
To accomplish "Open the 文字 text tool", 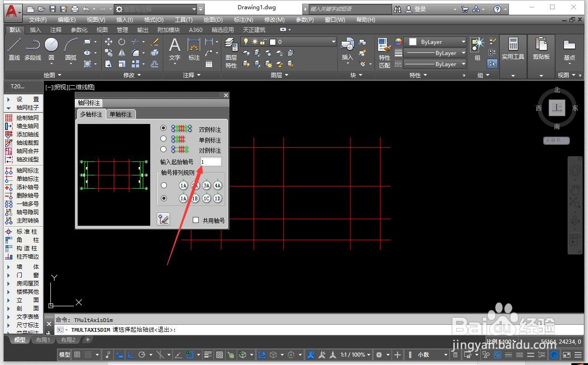I will [x=175, y=49].
